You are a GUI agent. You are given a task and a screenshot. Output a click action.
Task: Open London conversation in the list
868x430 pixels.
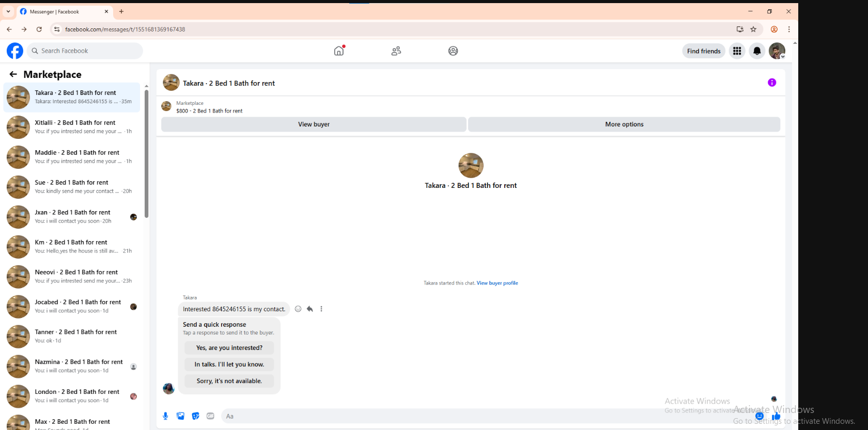click(72, 396)
